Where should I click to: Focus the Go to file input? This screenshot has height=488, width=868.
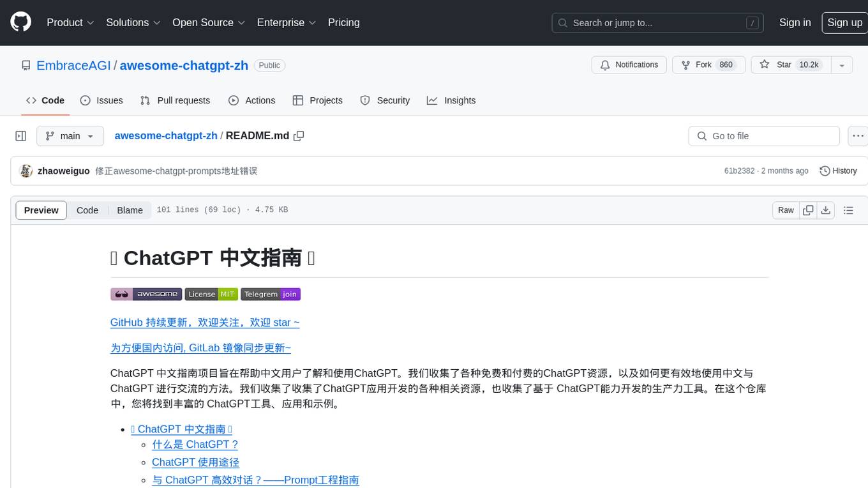[764, 136]
